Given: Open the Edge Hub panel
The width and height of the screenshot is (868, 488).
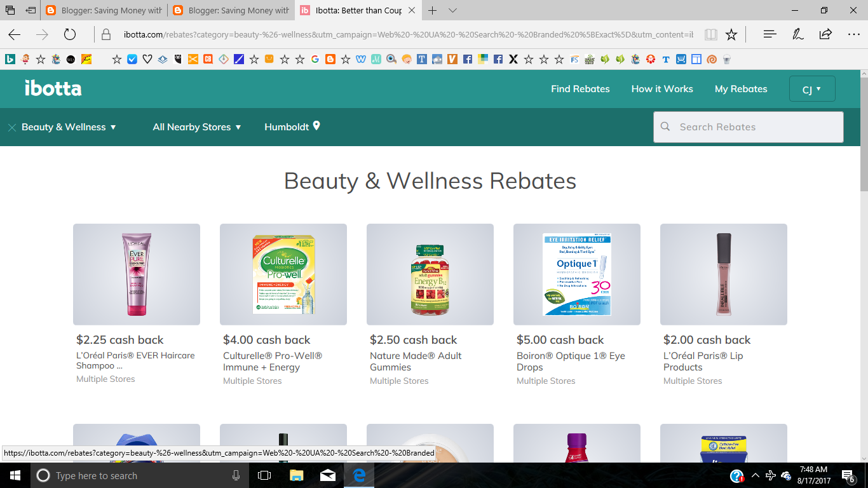Looking at the screenshot, I should (770, 34).
